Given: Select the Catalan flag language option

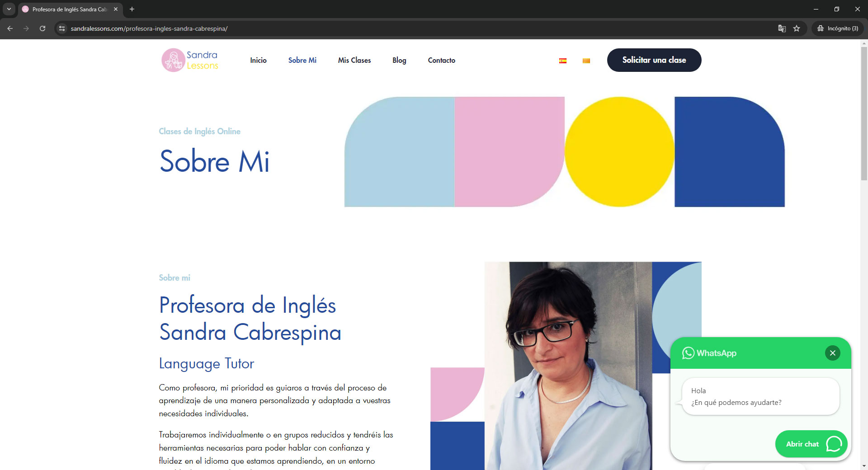Looking at the screenshot, I should pos(586,61).
